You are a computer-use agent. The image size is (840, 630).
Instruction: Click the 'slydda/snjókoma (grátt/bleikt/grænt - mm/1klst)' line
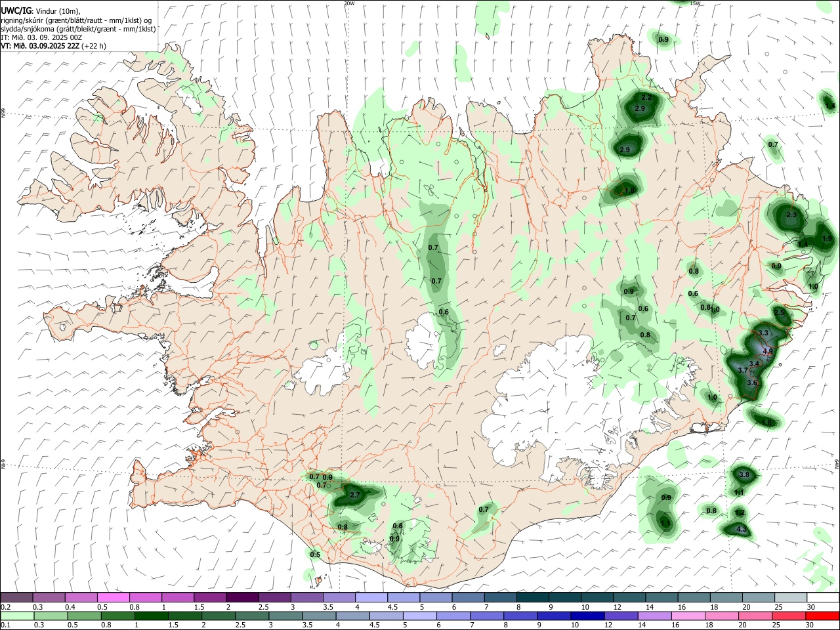coord(78,29)
